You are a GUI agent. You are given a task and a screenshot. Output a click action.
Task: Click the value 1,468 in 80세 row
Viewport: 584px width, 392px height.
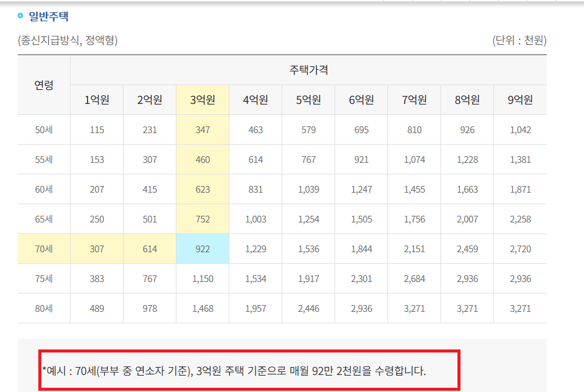pyautogui.click(x=203, y=308)
